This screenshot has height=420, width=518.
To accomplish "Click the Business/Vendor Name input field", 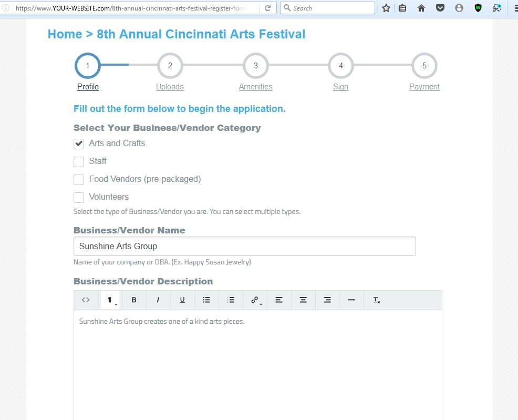I will tap(244, 246).
